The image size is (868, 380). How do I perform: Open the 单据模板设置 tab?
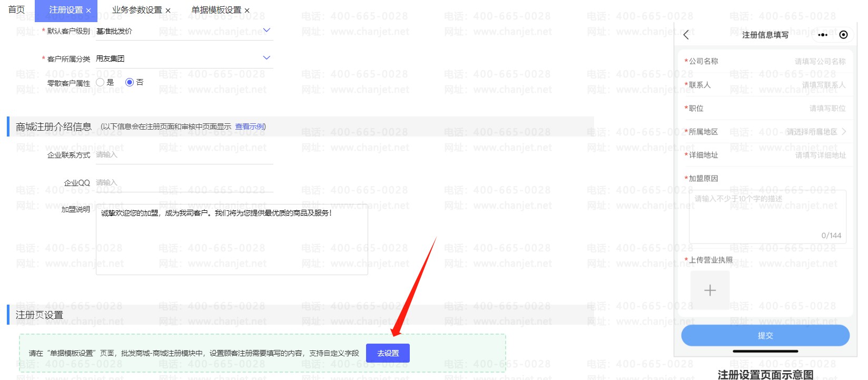point(216,10)
